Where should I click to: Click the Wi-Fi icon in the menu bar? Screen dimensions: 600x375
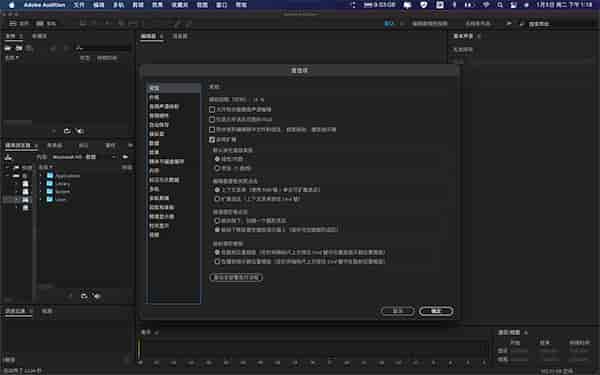click(486, 5)
